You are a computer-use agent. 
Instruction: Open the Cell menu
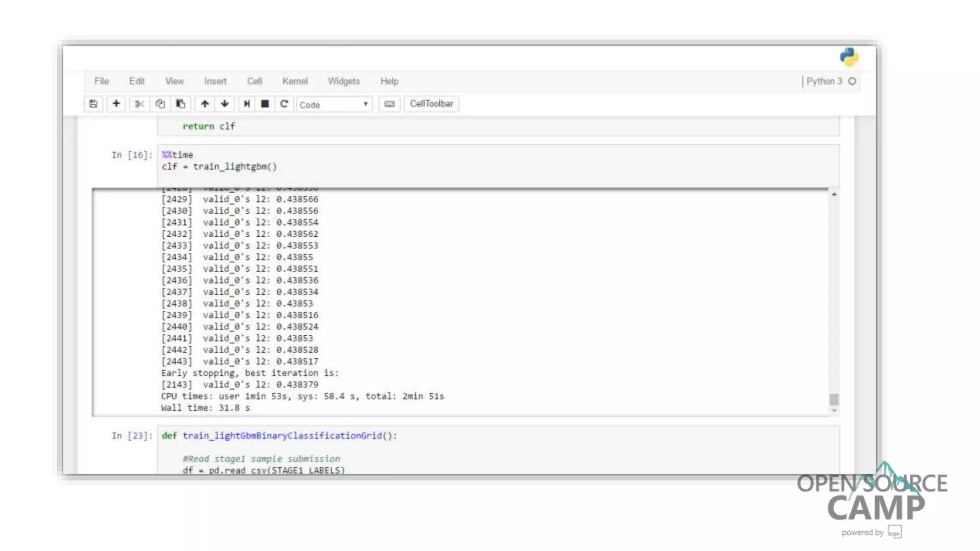pyautogui.click(x=255, y=81)
